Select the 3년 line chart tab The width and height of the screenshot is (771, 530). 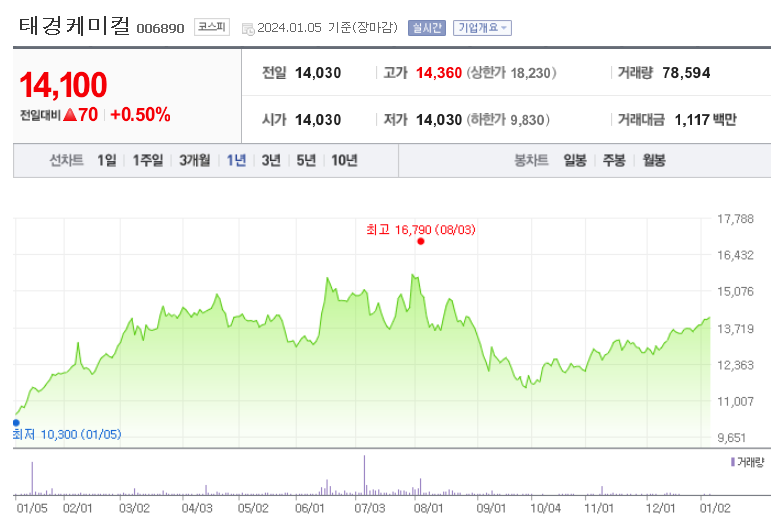[x=271, y=160]
